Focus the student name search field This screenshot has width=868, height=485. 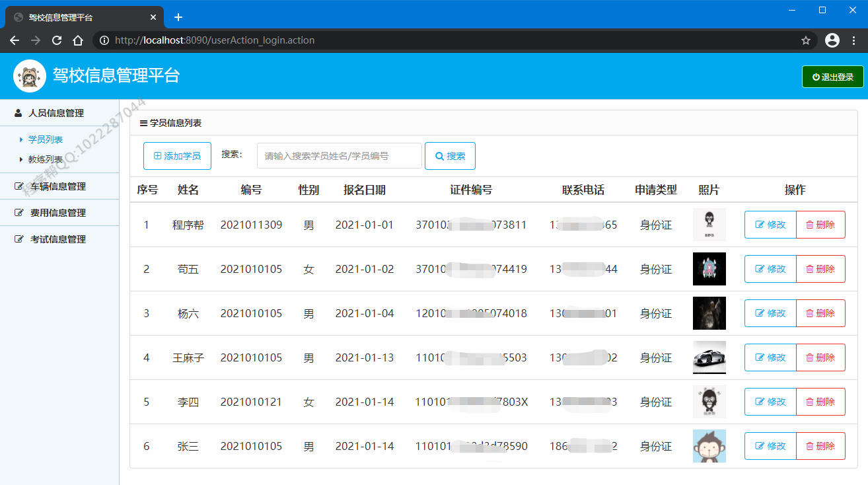tap(339, 156)
